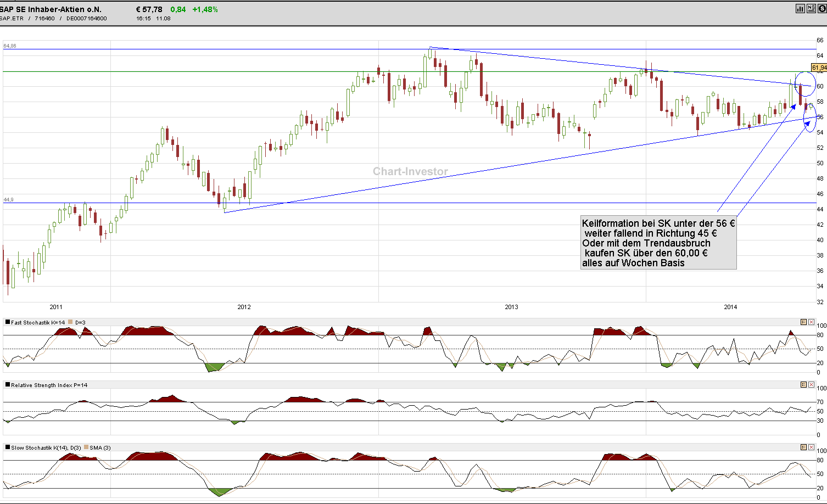Open the Fast Stochastik panel settings icon
The height and width of the screenshot is (504, 827).
tap(803, 322)
